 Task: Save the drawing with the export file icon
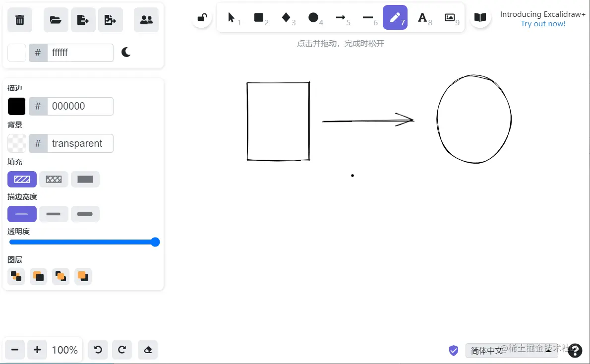click(x=83, y=20)
